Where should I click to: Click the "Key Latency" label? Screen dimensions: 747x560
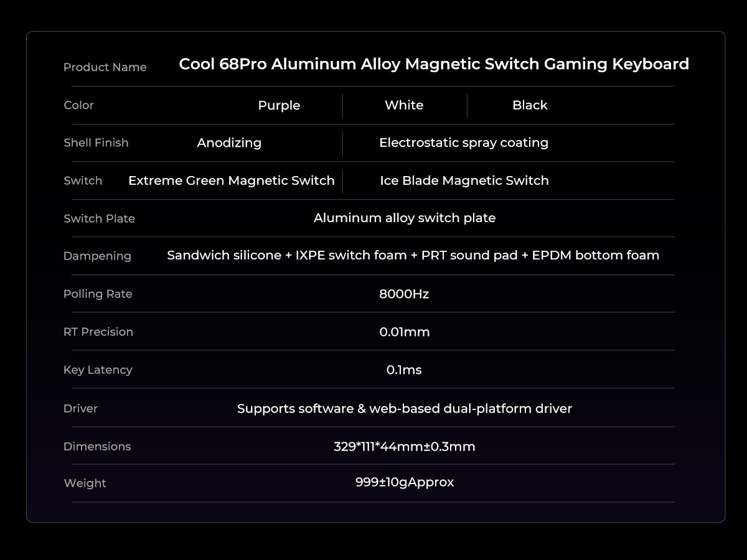[98, 370]
